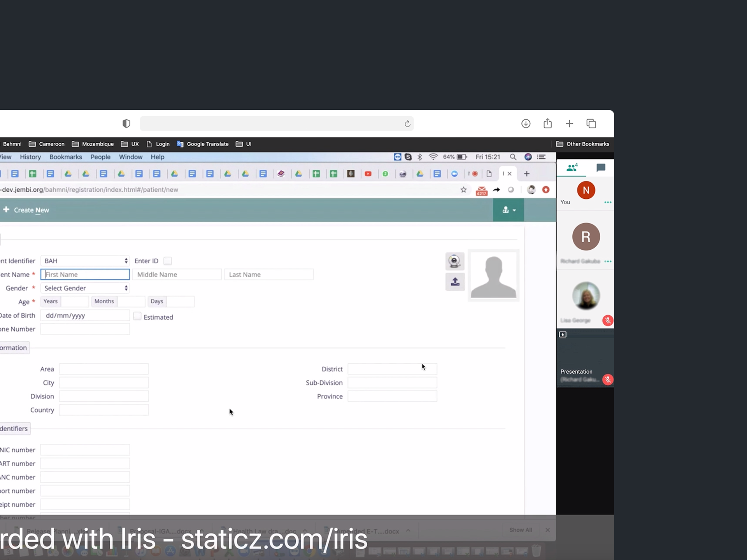Click the Months age input
This screenshot has height=560, width=747.
pos(131,301)
